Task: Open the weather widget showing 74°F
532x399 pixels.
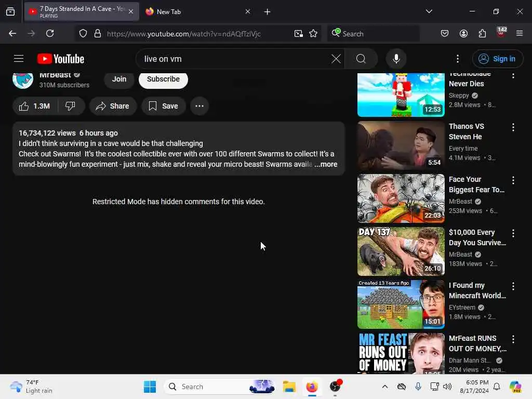Action: click(31, 387)
